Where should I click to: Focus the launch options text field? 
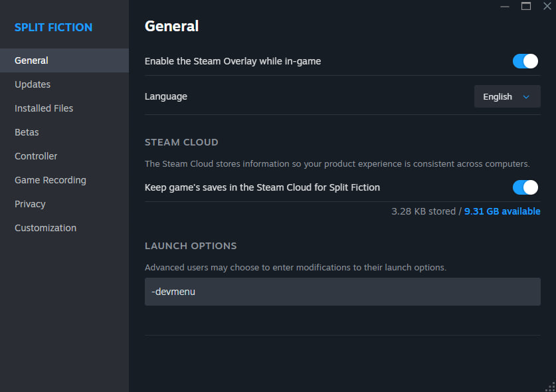pyautogui.click(x=342, y=292)
